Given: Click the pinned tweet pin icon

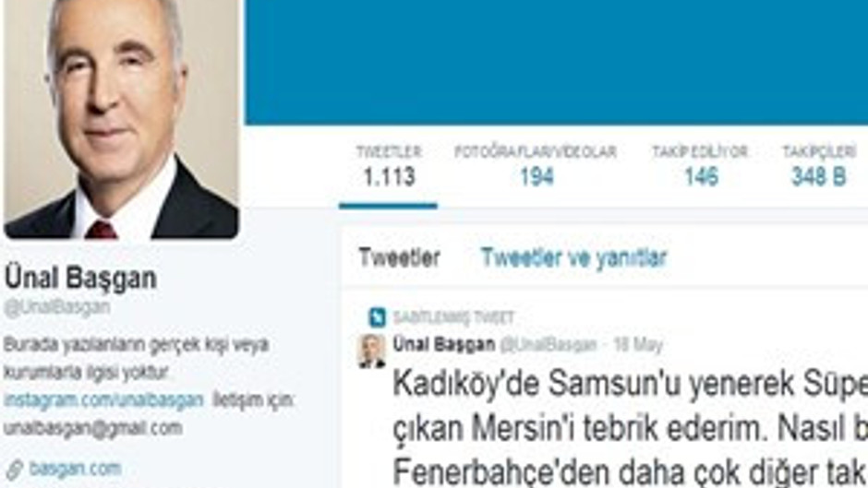Looking at the screenshot, I should point(377,317).
